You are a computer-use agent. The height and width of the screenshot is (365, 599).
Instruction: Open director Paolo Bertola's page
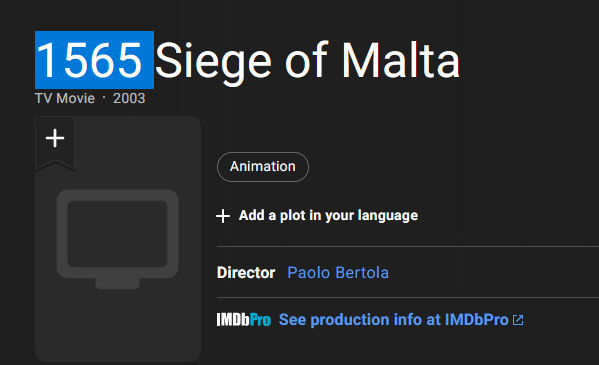point(338,273)
